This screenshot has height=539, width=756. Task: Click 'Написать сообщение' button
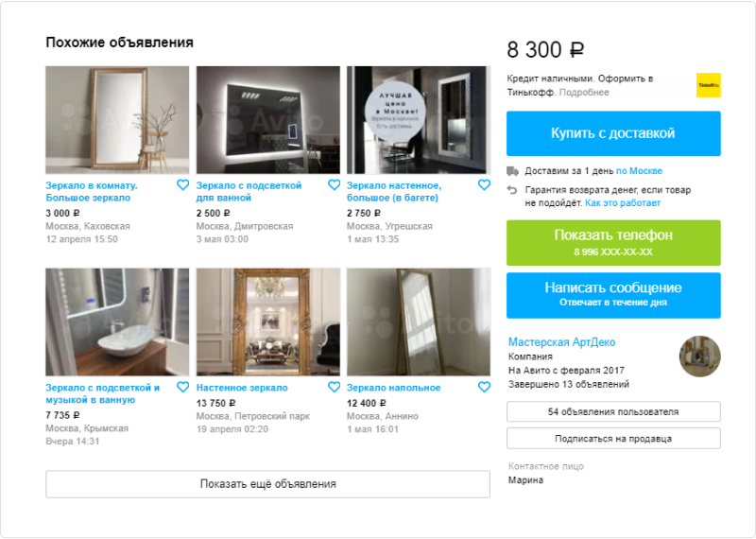click(613, 295)
